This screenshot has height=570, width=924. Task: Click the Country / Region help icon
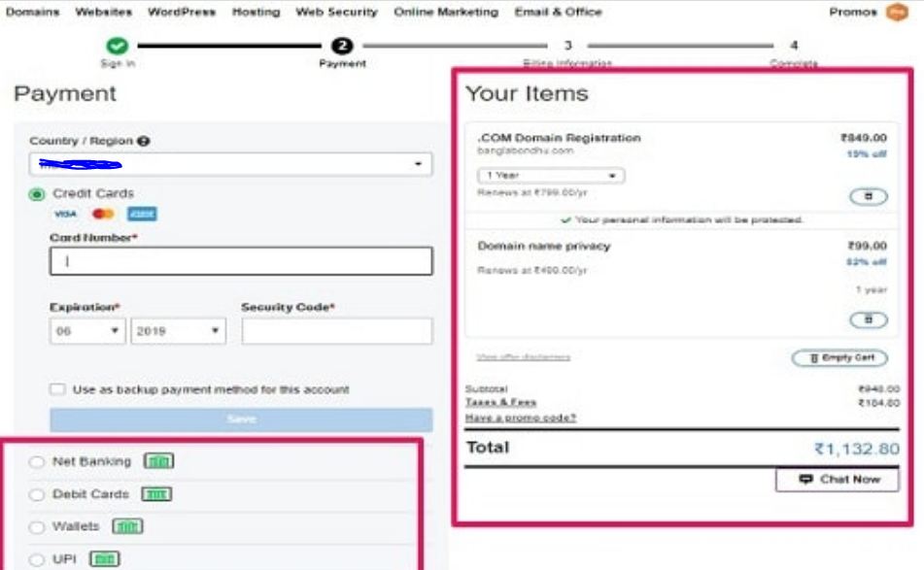143,142
